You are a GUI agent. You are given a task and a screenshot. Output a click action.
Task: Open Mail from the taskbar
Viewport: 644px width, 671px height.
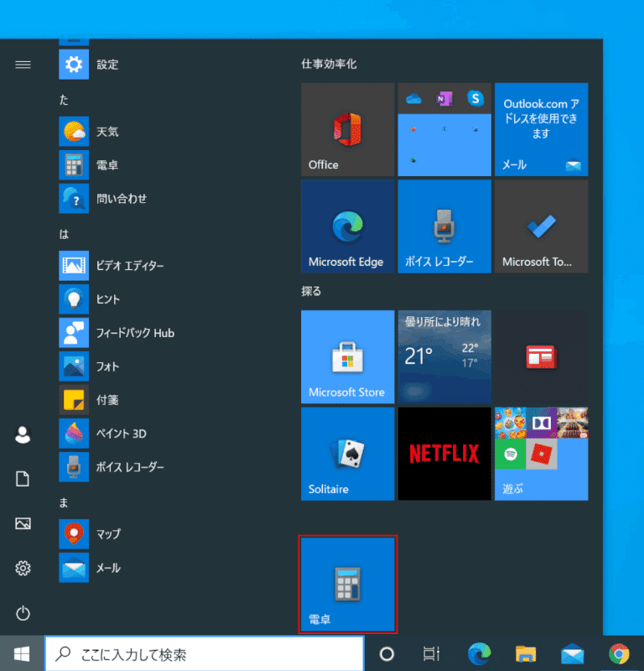[573, 654]
